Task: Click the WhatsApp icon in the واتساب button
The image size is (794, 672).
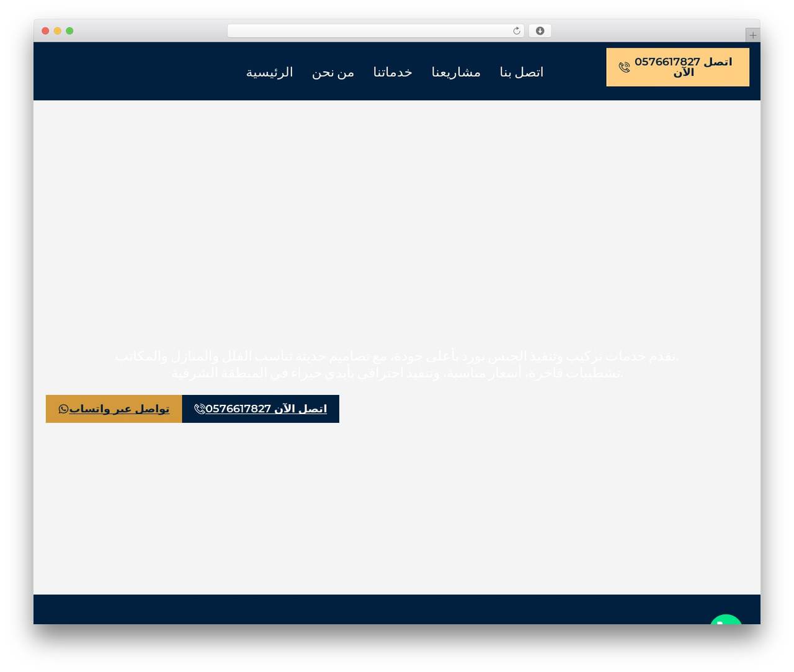Action: tap(63, 409)
